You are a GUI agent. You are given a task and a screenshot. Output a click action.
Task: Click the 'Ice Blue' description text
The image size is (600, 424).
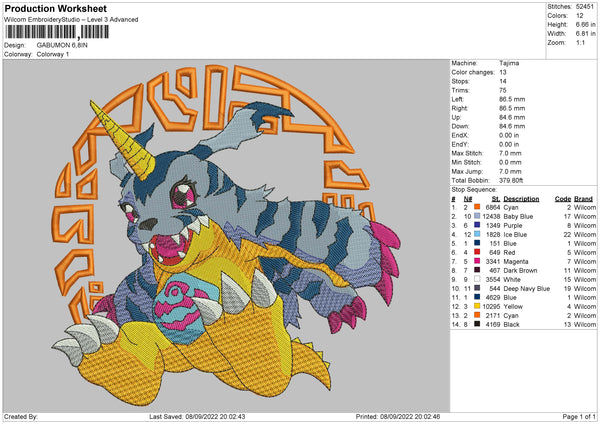pyautogui.click(x=515, y=234)
